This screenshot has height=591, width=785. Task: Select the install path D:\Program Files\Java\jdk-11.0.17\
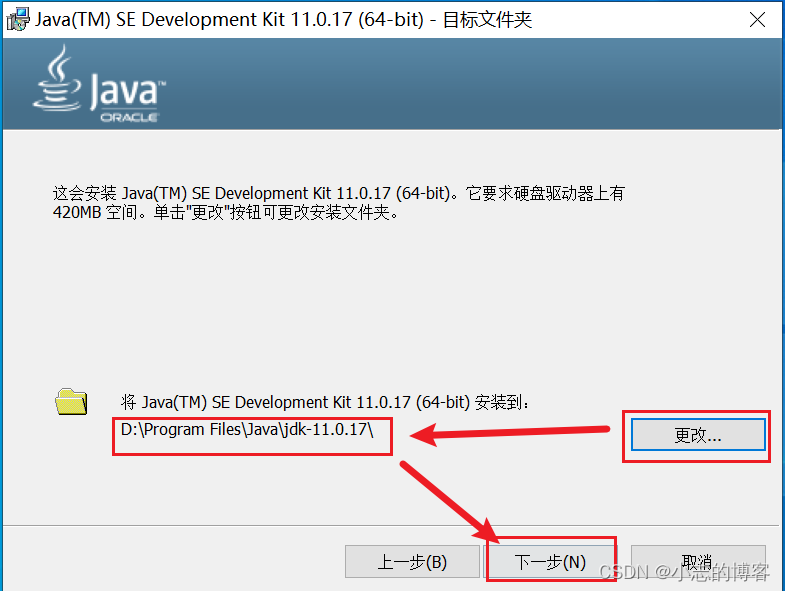click(x=247, y=430)
